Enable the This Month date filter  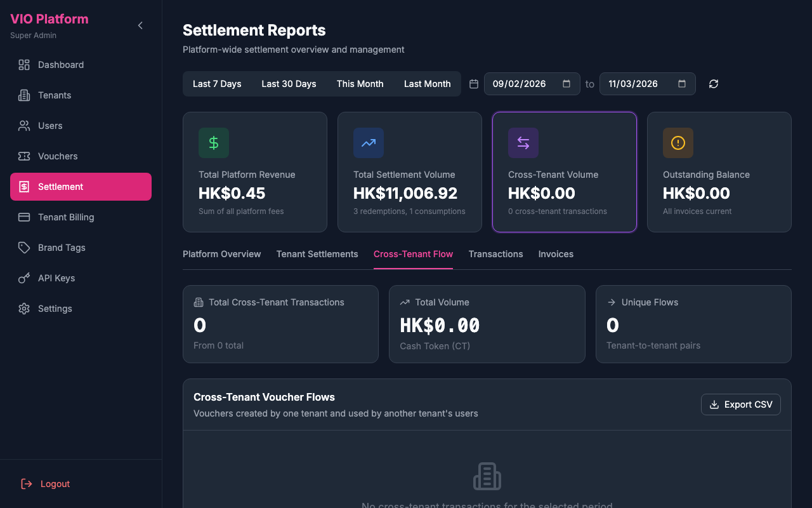tap(360, 83)
